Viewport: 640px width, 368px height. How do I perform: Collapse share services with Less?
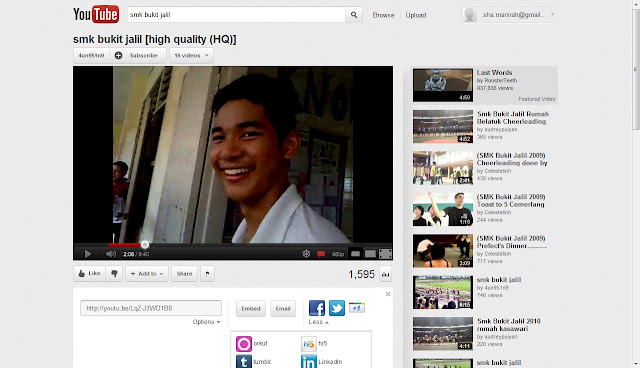318,322
